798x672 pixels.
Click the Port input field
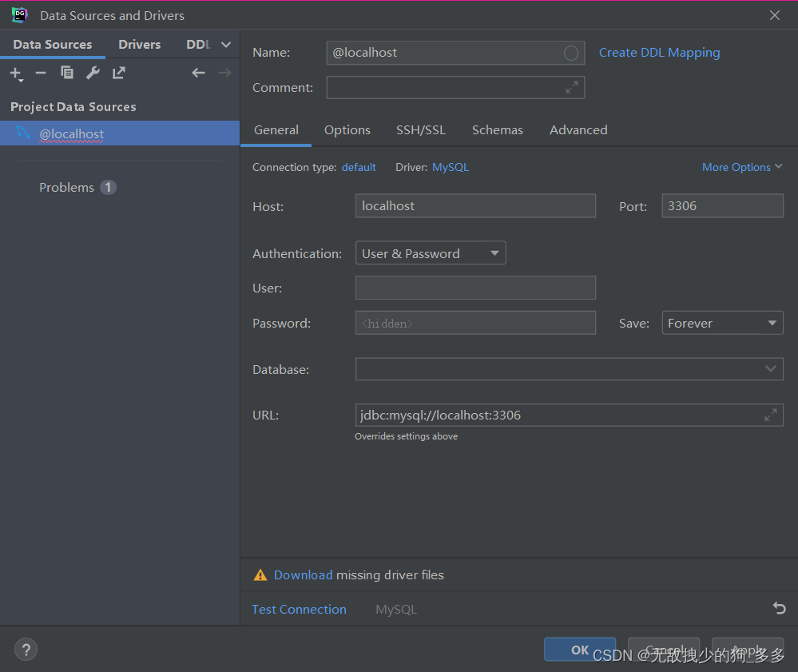(x=722, y=205)
